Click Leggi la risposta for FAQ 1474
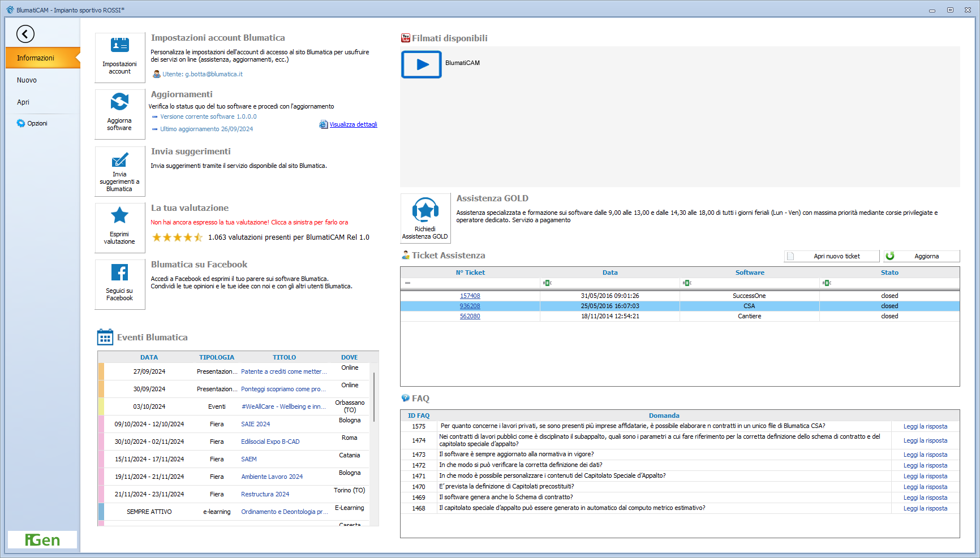The height and width of the screenshot is (558, 980). click(x=925, y=440)
